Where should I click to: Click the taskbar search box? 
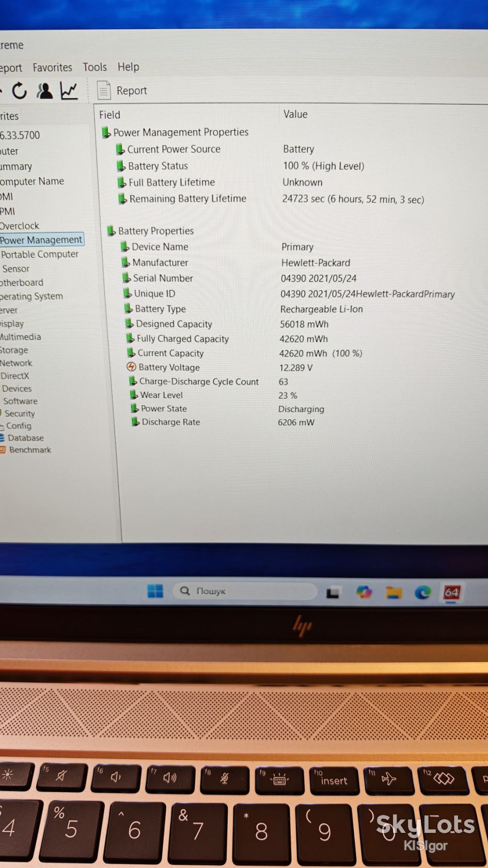point(245,591)
